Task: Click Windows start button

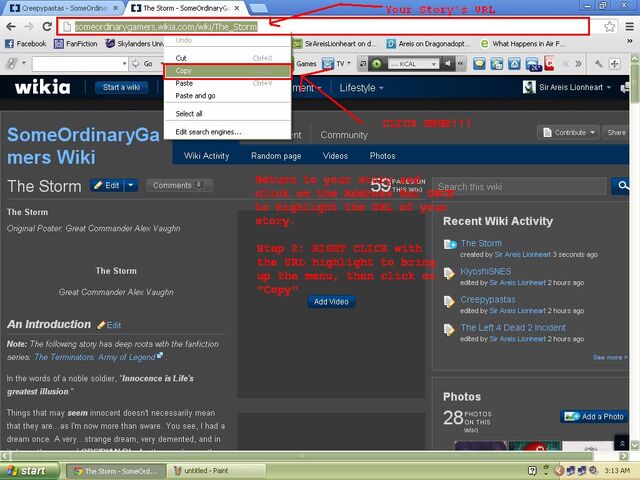Action: [29, 471]
